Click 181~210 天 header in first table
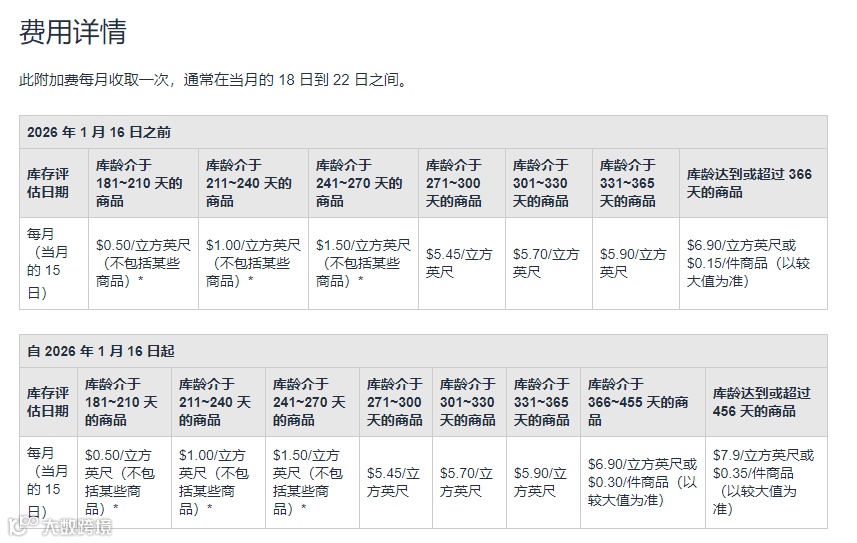 143,183
